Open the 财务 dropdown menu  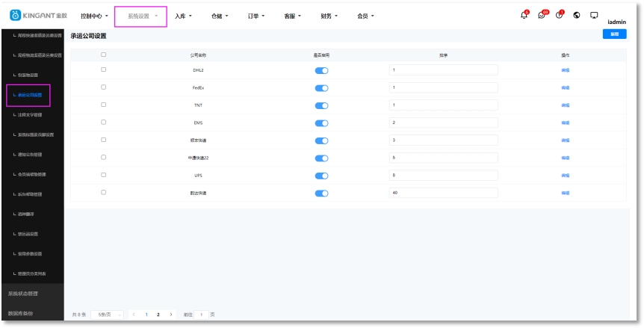click(329, 16)
